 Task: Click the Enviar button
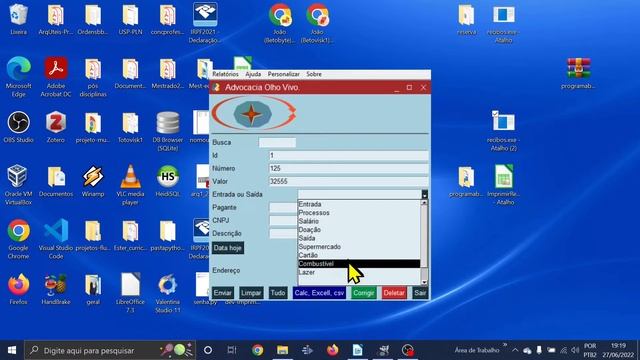click(x=223, y=293)
